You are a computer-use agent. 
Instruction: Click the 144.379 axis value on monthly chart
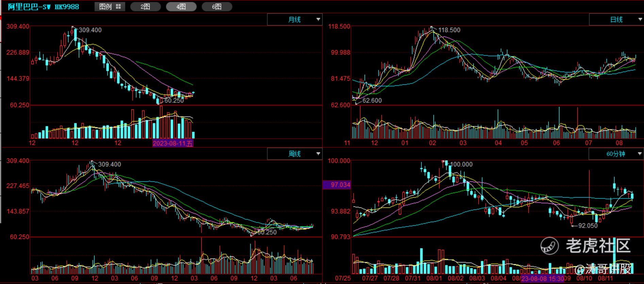(x=18, y=78)
